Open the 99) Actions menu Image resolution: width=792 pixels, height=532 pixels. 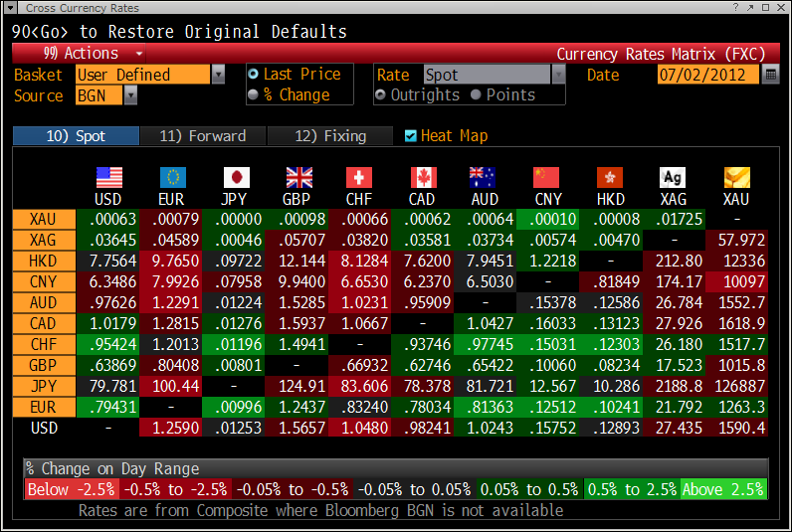point(95,54)
